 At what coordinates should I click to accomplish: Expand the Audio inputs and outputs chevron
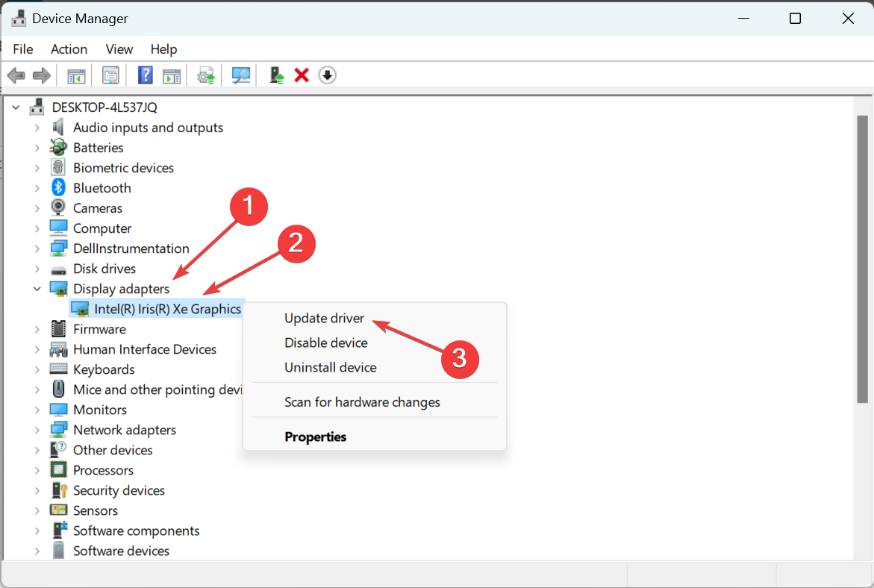click(x=37, y=128)
